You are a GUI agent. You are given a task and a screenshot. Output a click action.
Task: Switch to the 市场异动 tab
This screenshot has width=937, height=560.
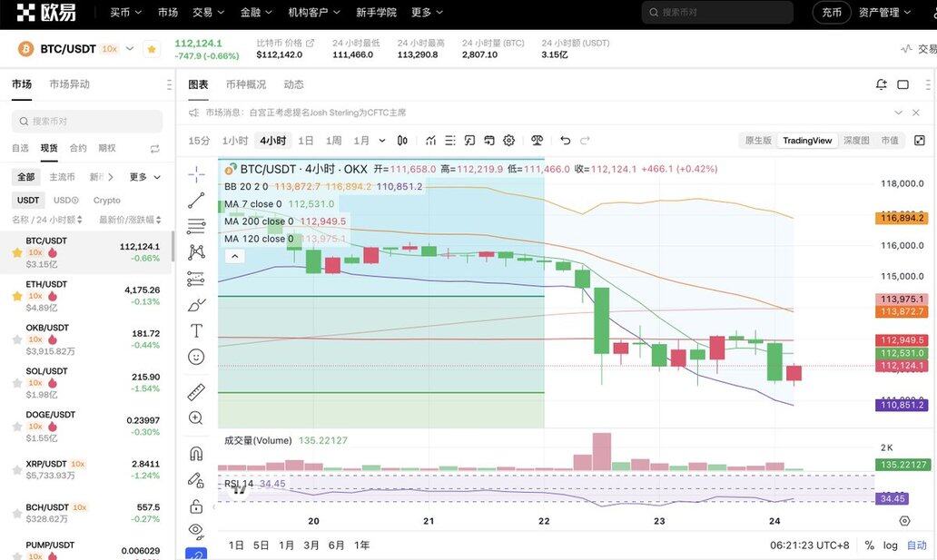pos(69,84)
